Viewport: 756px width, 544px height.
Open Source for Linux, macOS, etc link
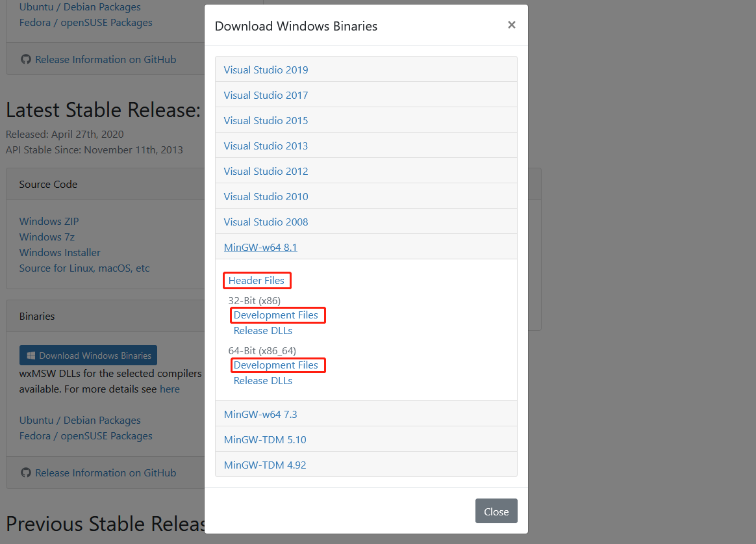click(x=84, y=268)
